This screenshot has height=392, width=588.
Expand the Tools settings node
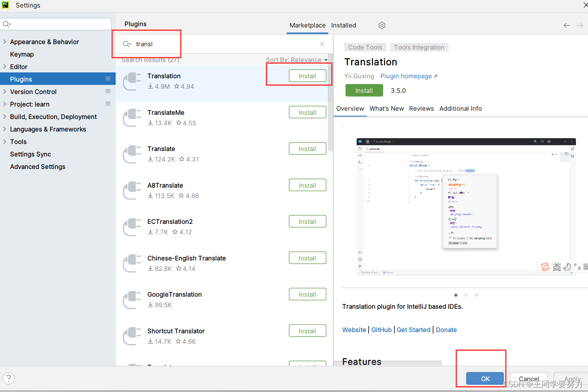click(x=5, y=141)
